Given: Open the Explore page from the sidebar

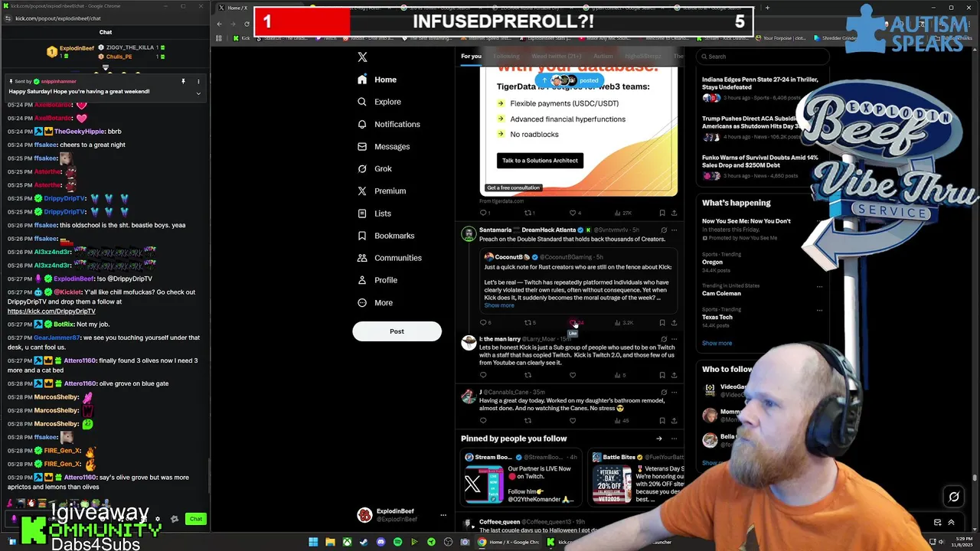Looking at the screenshot, I should pos(379,102).
